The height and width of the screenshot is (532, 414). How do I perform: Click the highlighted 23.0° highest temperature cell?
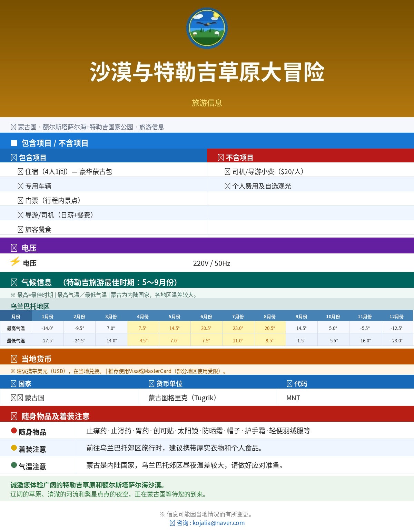coord(238,328)
